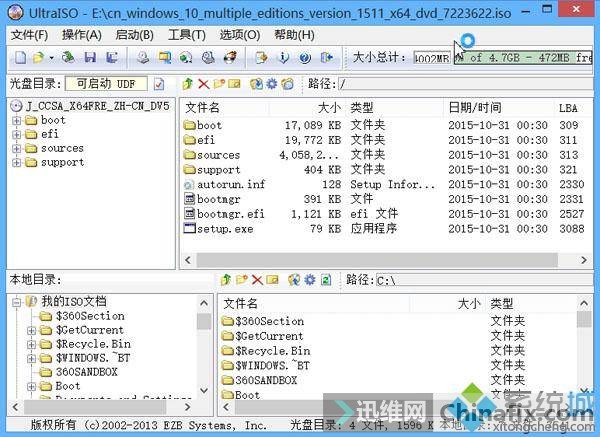Click New Folder icon in local directory toolbar
Screen dimensions: 600x437
tap(242, 280)
